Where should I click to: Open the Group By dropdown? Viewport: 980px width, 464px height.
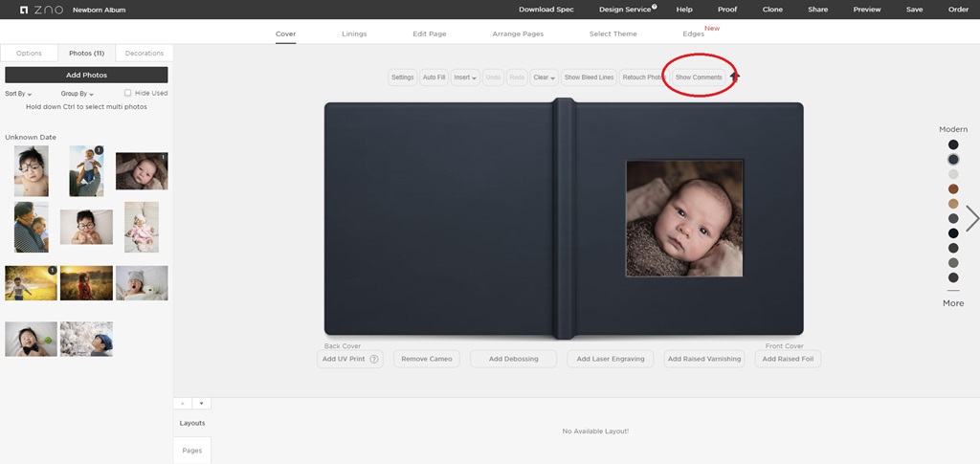coord(77,94)
